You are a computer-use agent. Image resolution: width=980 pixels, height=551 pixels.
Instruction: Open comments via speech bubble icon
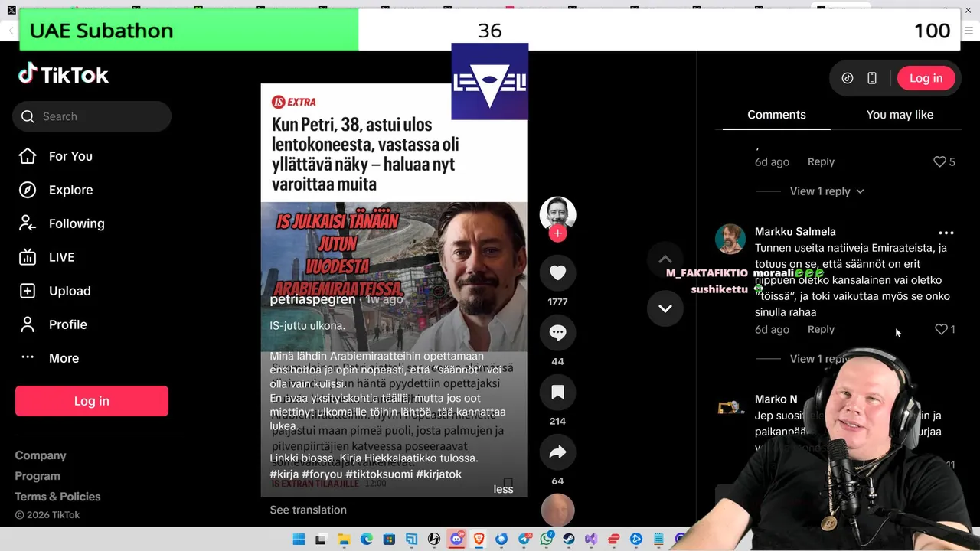(557, 333)
